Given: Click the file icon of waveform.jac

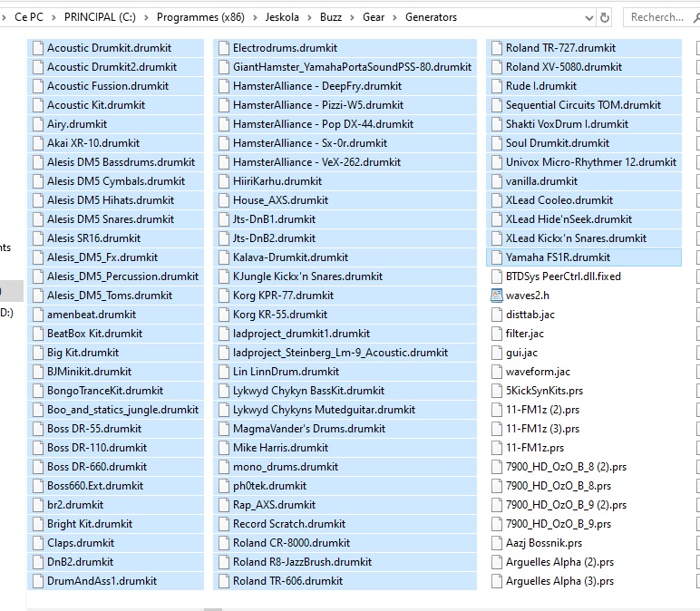Looking at the screenshot, I should 496,372.
